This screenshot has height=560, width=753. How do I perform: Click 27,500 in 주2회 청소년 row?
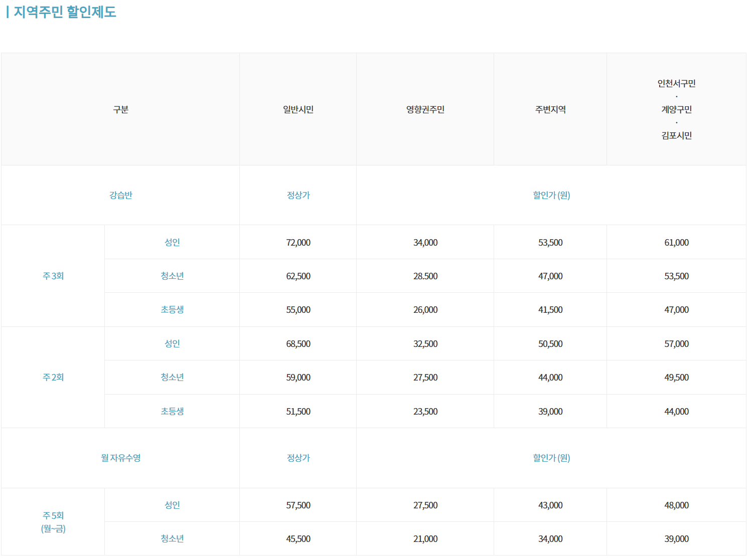425,378
